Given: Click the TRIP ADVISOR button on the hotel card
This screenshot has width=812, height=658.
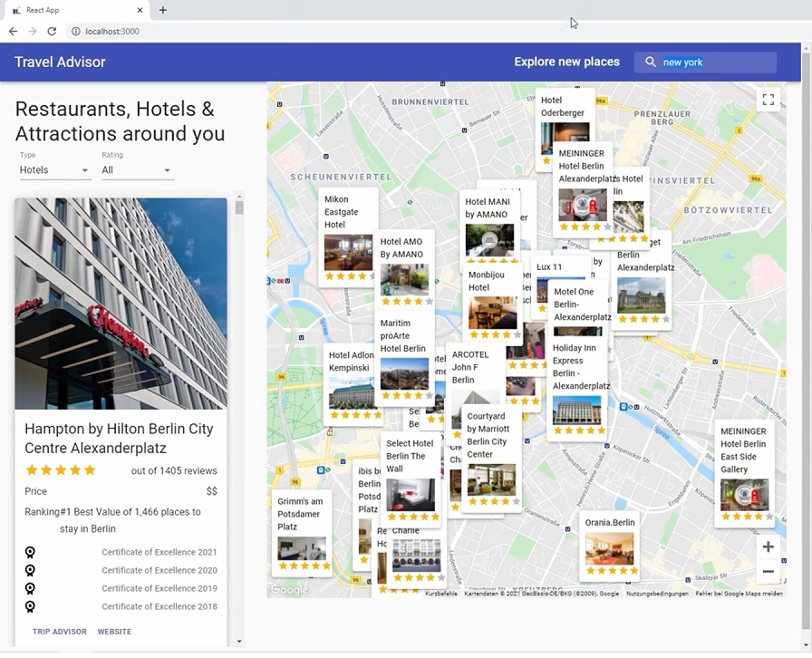Looking at the screenshot, I should [59, 632].
